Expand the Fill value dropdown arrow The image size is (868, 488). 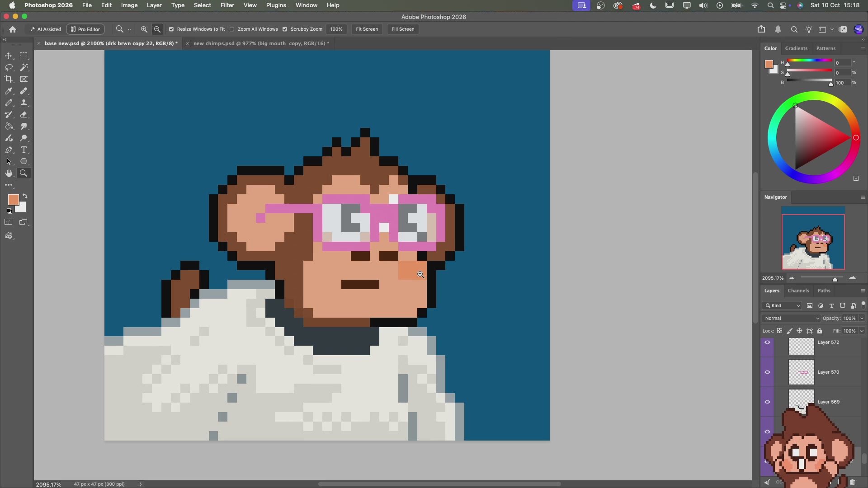click(862, 331)
